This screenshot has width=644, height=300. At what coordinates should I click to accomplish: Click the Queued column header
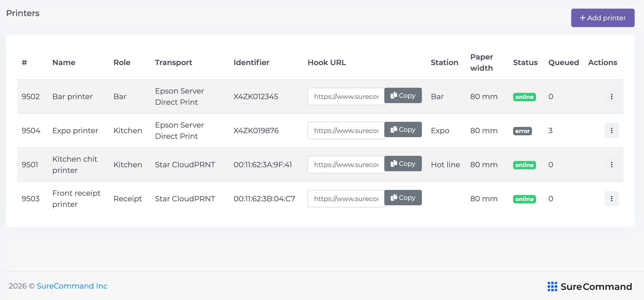(x=563, y=62)
